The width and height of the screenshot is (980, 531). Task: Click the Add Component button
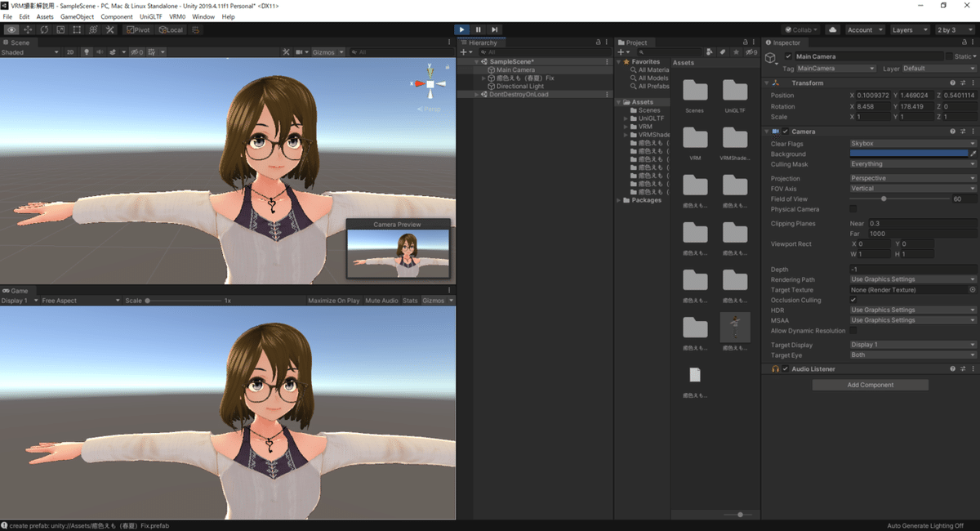click(x=870, y=385)
